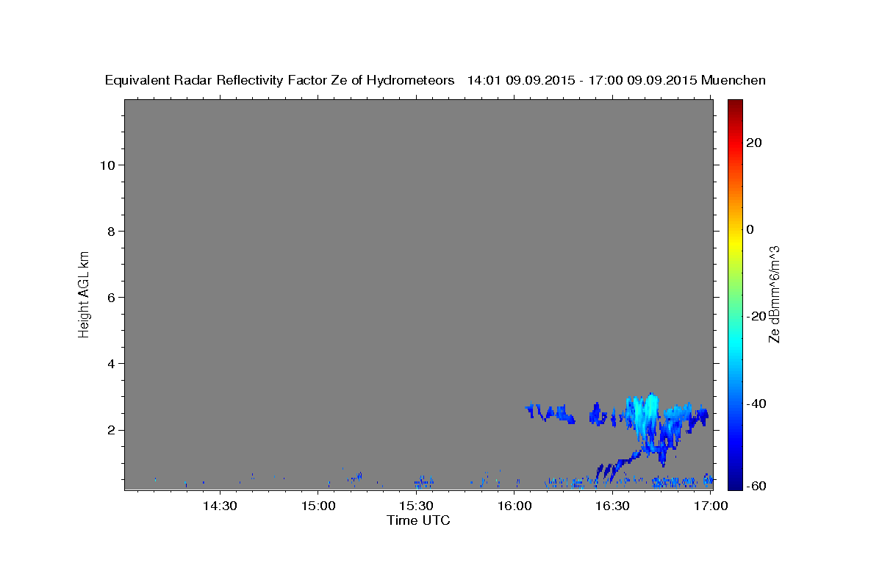Click the 15:30 time axis label
882x588 pixels.
417,506
